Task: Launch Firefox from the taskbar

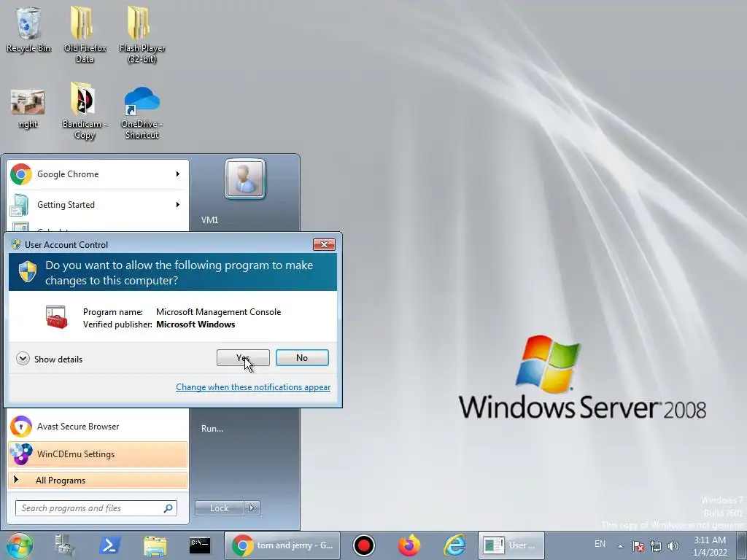Action: click(409, 545)
